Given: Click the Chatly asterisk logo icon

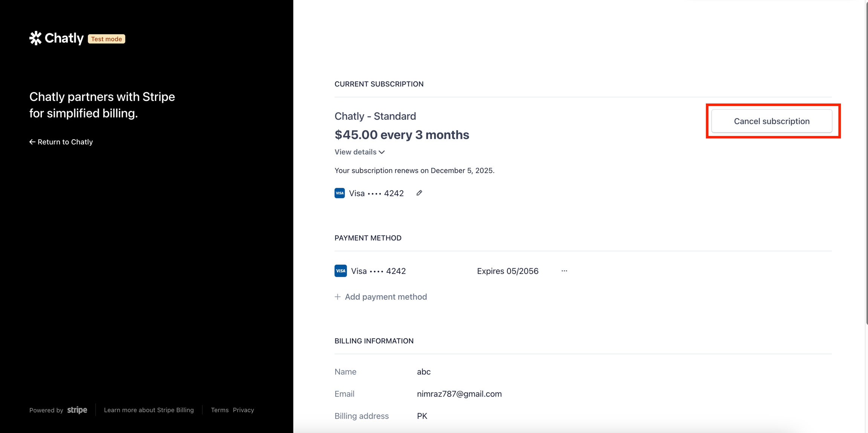Looking at the screenshot, I should tap(35, 38).
